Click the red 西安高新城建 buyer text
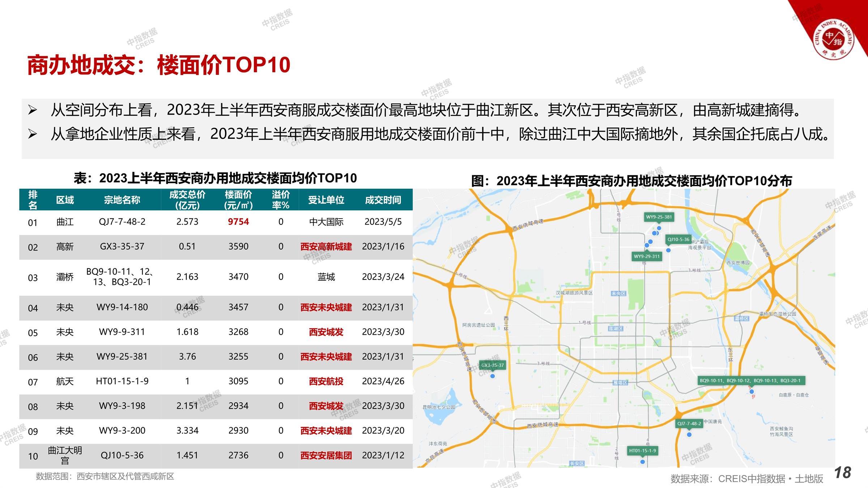 click(x=326, y=247)
